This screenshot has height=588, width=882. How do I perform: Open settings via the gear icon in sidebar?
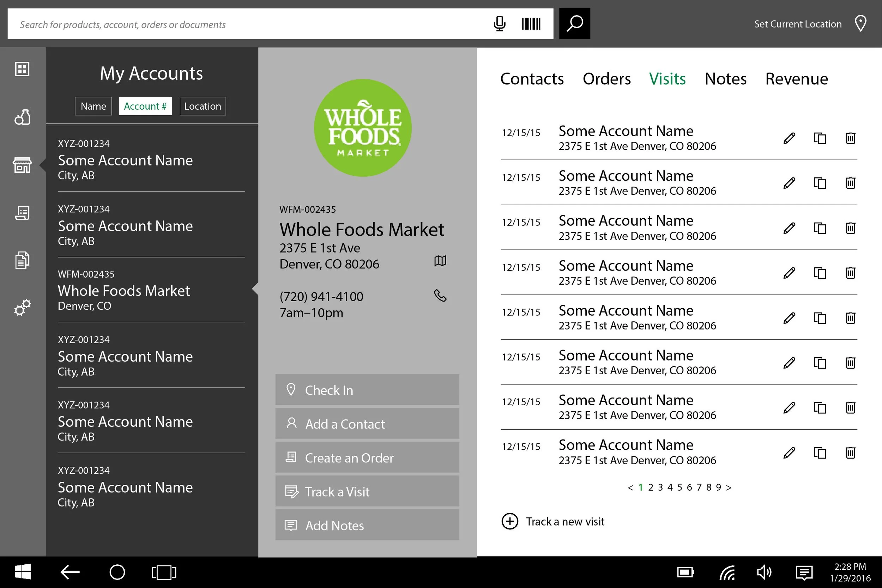pos(22,308)
